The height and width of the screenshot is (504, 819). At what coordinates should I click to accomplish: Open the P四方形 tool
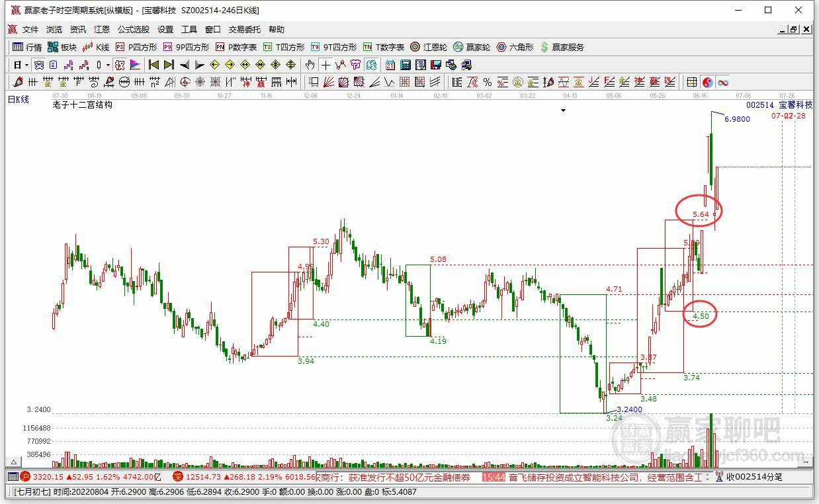(x=136, y=47)
